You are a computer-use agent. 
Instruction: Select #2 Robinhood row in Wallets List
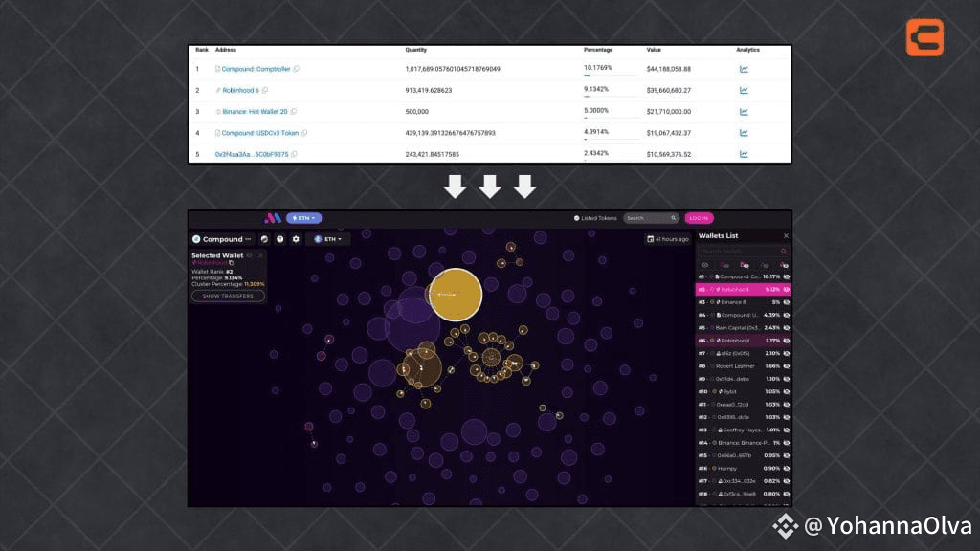pyautogui.click(x=743, y=289)
